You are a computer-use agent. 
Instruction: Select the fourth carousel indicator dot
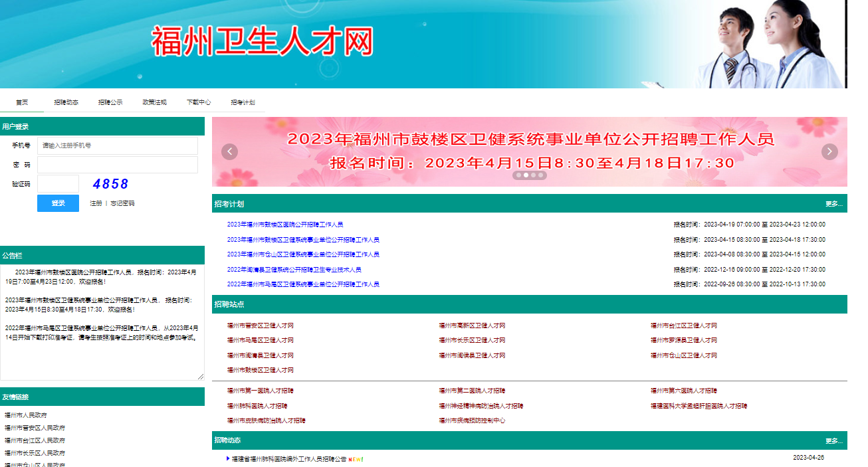[541, 175]
